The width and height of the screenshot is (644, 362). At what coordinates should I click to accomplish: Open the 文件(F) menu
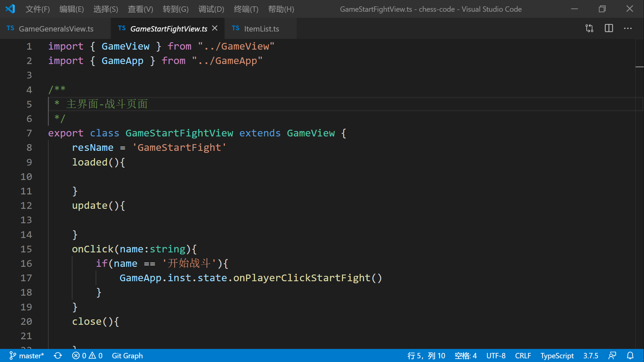point(38,9)
